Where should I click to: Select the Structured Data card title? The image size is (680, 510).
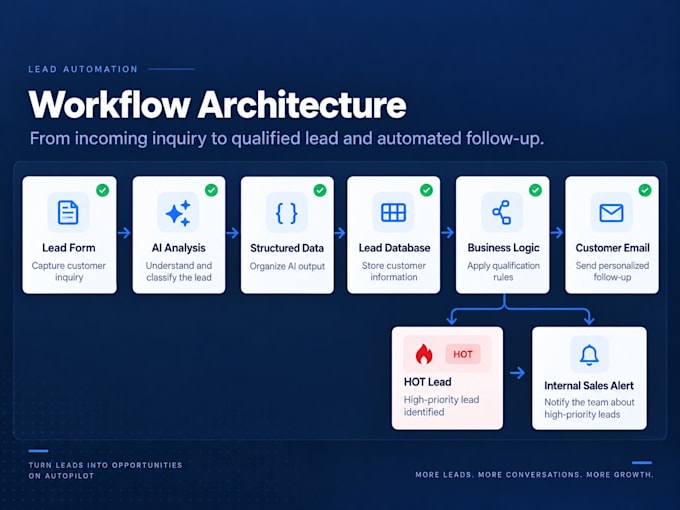tap(287, 248)
